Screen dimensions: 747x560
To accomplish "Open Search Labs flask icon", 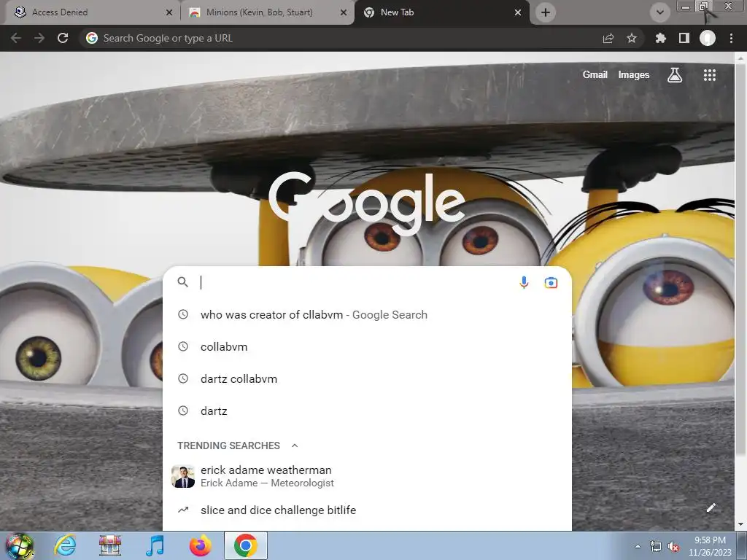I will pos(675,75).
